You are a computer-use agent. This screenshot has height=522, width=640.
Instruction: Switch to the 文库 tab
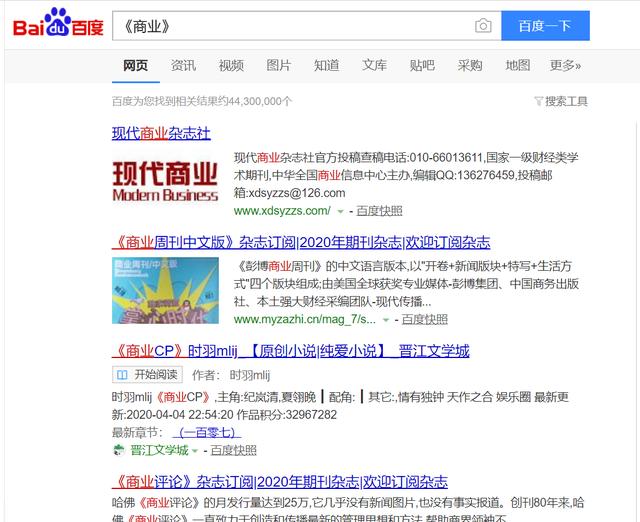tap(374, 65)
